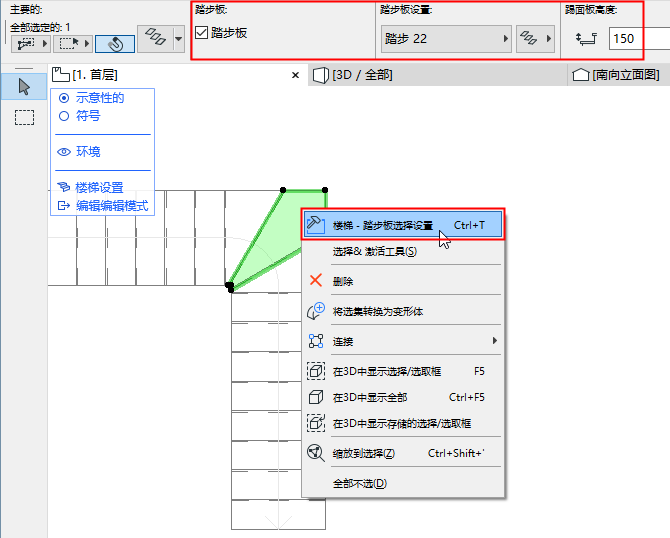Click the 3D window icon on tab

320,75
